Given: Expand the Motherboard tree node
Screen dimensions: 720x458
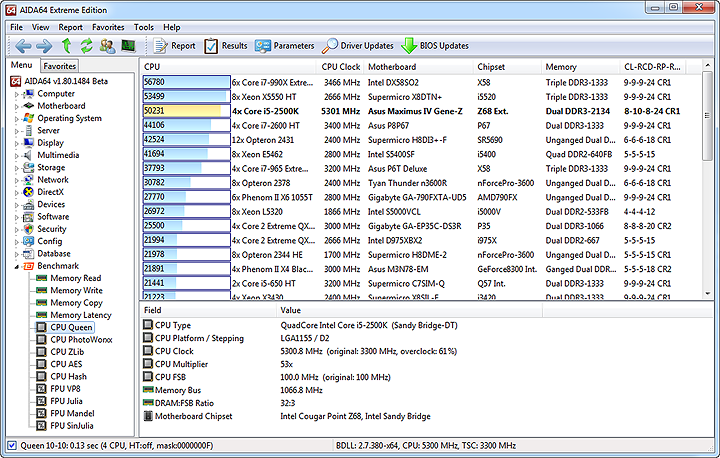Looking at the screenshot, I should [x=17, y=106].
